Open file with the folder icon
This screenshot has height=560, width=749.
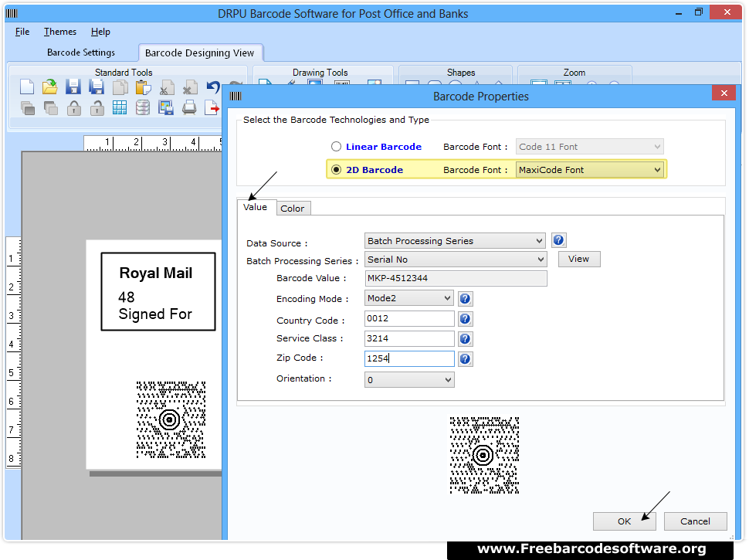[49, 87]
